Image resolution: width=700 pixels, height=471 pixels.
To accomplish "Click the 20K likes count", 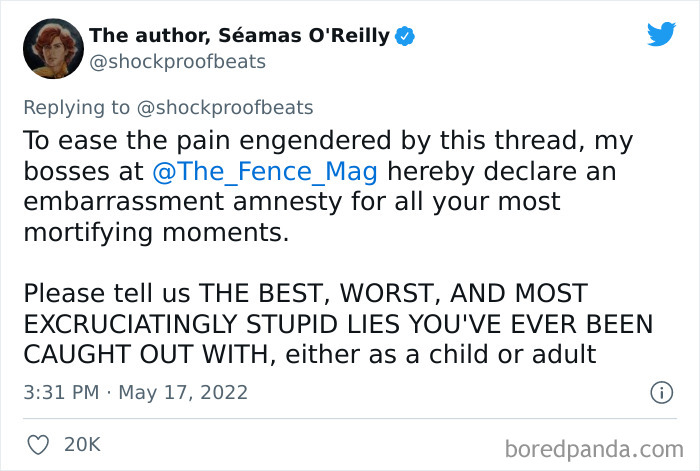I will click(x=82, y=444).
